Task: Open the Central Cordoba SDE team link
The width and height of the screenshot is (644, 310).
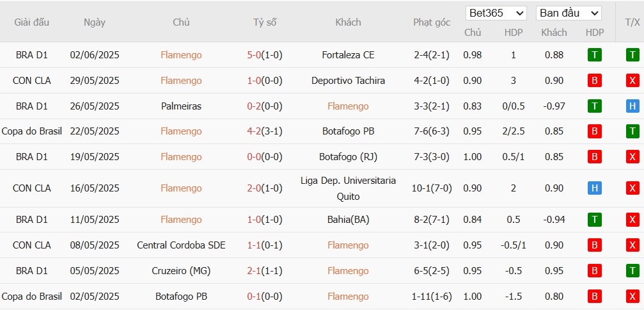Action: point(181,245)
